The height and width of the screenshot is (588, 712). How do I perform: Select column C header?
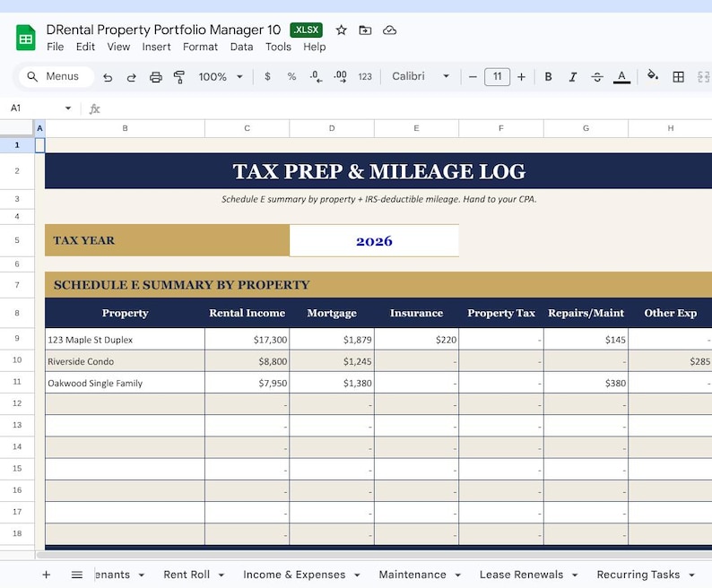click(247, 128)
